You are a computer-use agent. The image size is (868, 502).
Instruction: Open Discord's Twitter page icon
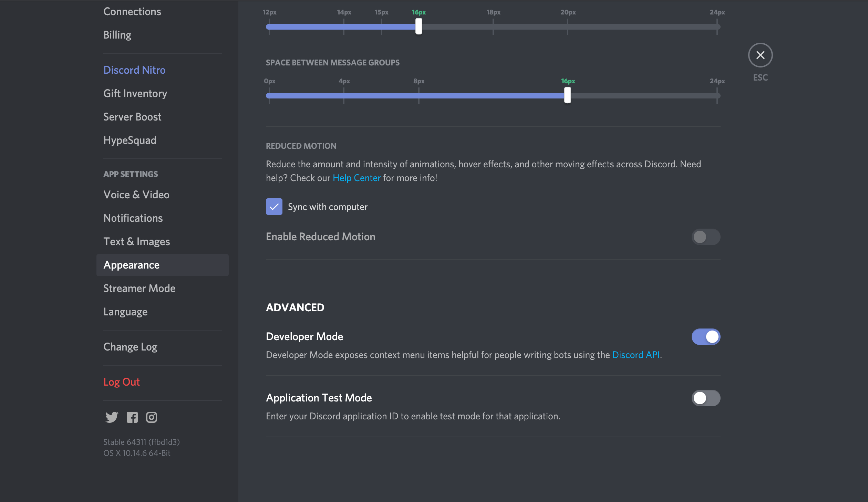pos(112,417)
